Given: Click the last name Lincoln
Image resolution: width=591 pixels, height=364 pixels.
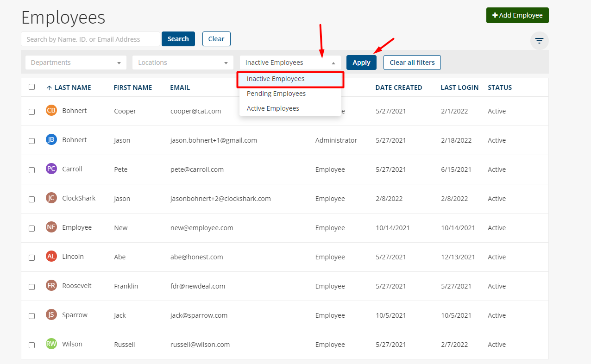Looking at the screenshot, I should [73, 257].
